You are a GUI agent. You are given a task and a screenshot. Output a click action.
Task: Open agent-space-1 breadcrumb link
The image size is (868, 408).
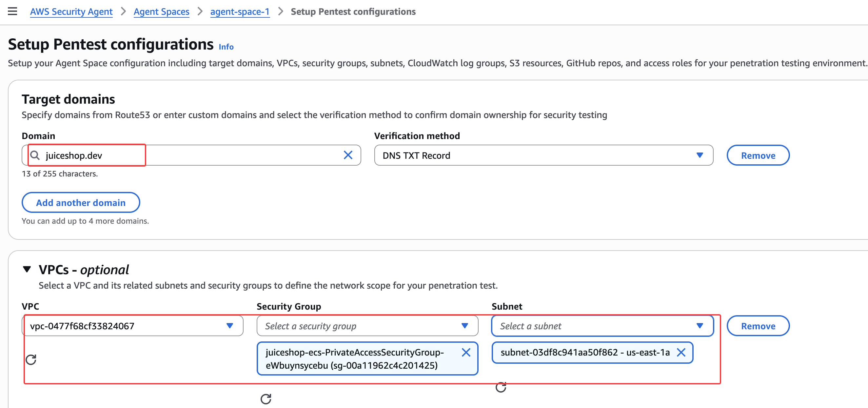pos(240,11)
